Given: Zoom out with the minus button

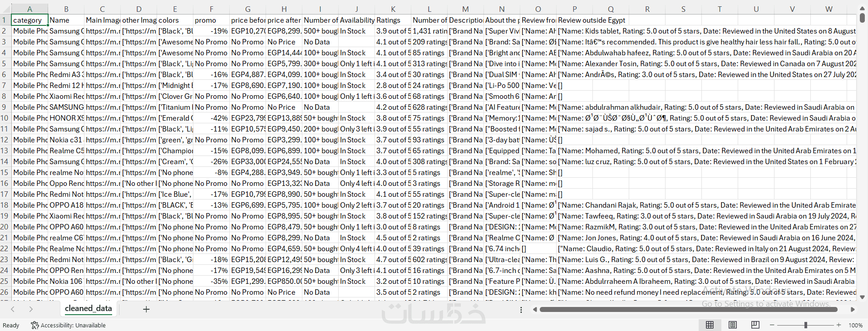Looking at the screenshot, I should click(772, 325).
